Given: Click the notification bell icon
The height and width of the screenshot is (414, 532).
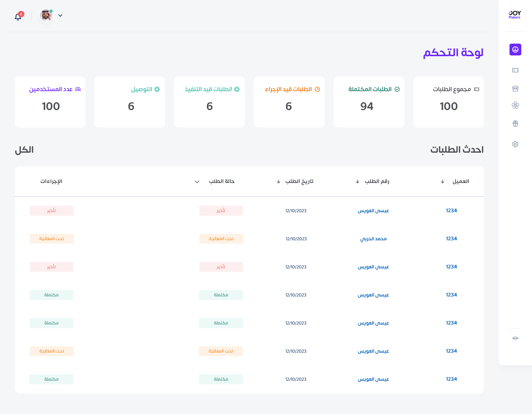Looking at the screenshot, I should [18, 16].
